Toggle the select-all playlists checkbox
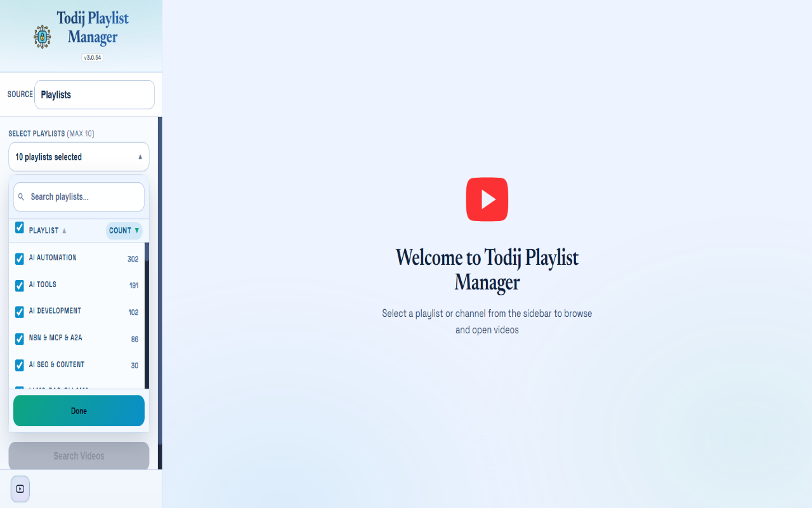 pyautogui.click(x=20, y=227)
